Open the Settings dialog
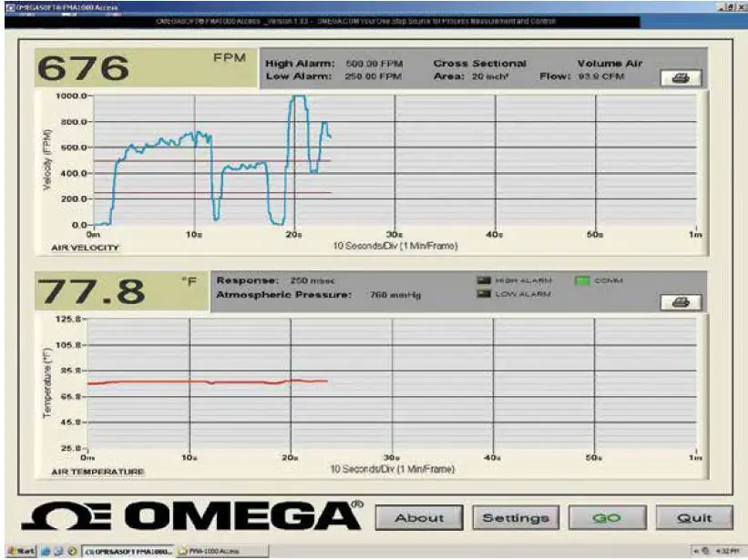Screen dimensions: 748x560 [517, 516]
